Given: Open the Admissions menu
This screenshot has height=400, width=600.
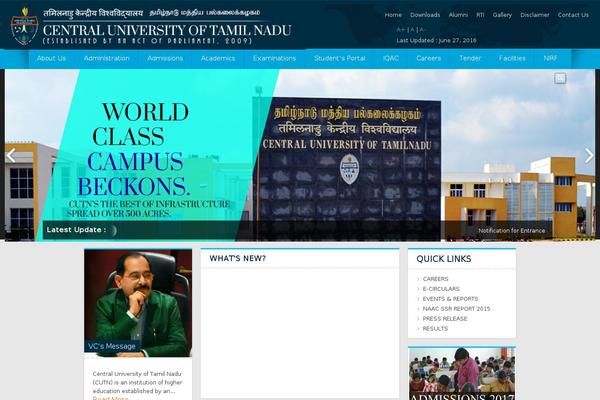Looking at the screenshot, I should pyautogui.click(x=165, y=58).
